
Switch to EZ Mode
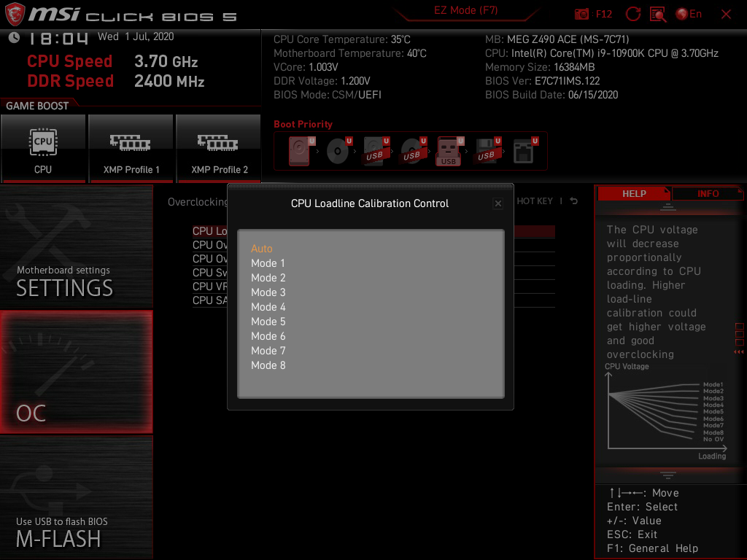coord(465,11)
